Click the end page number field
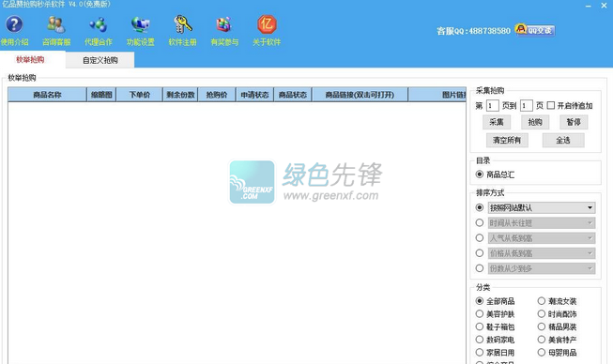The image size is (613, 364). tap(527, 105)
